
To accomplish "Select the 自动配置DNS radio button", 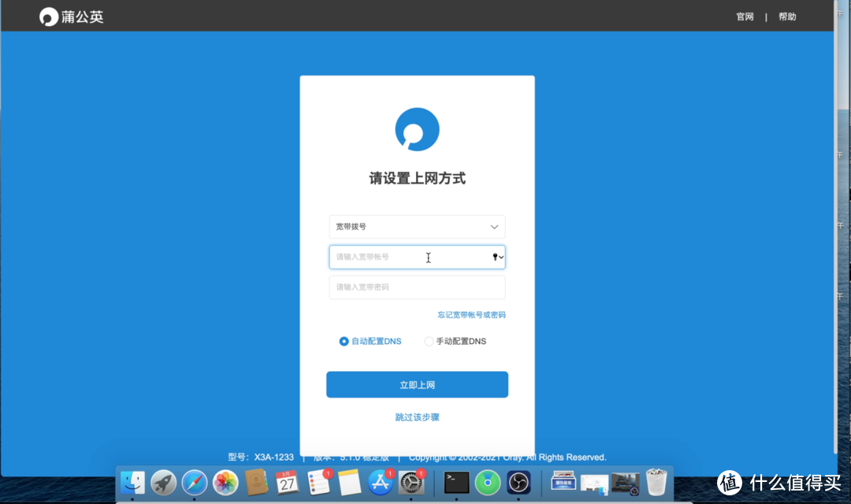I will [x=343, y=341].
